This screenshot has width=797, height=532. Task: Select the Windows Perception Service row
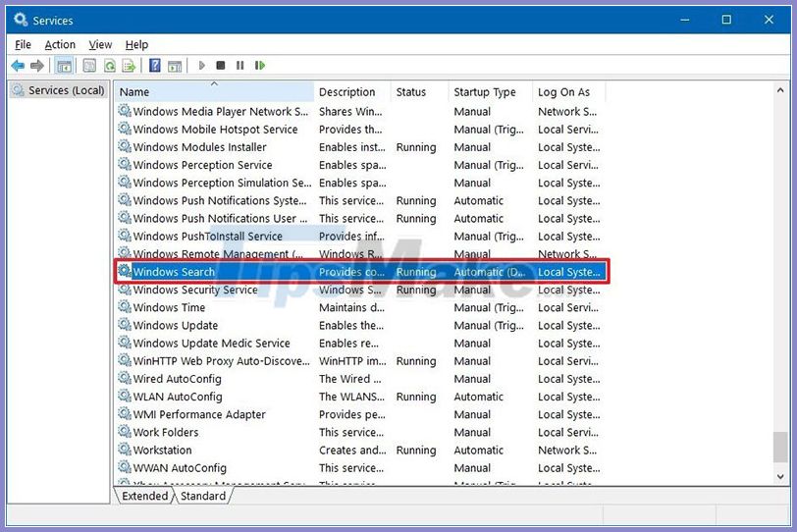click(360, 165)
